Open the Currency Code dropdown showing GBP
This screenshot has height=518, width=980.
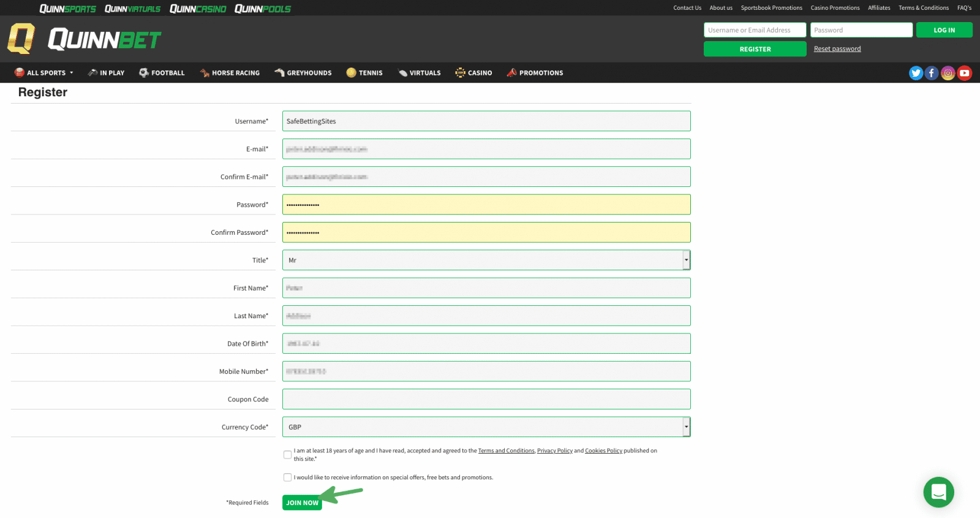pos(486,427)
